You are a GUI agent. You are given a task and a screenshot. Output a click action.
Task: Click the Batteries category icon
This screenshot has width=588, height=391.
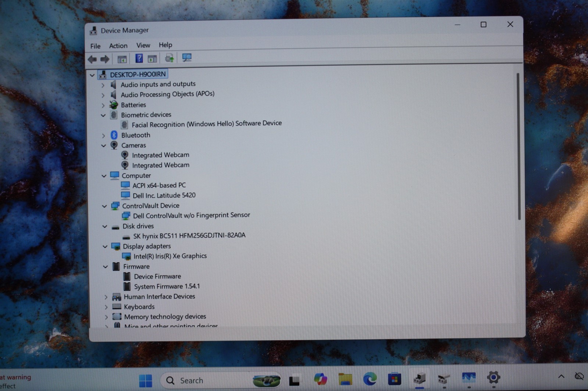pyautogui.click(x=114, y=105)
